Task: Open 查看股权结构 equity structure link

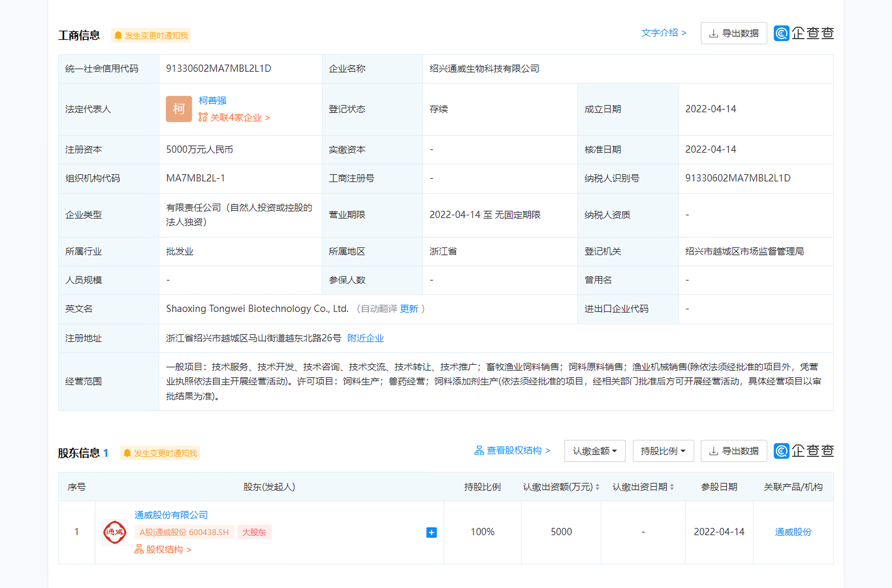Action: click(513, 451)
